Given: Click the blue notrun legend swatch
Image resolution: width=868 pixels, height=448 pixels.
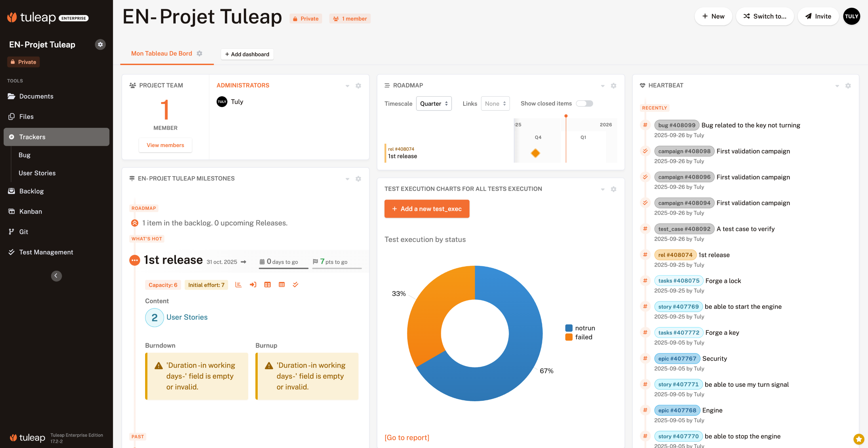Looking at the screenshot, I should [x=569, y=328].
